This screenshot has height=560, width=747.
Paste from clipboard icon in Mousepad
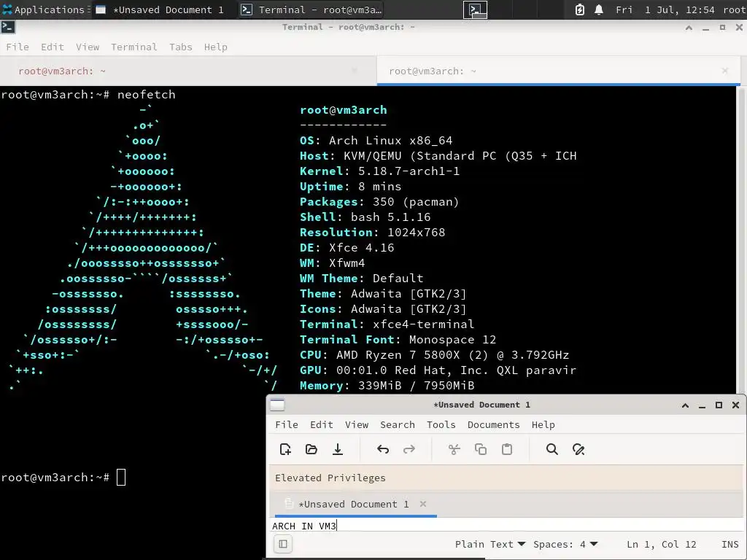[507, 449]
